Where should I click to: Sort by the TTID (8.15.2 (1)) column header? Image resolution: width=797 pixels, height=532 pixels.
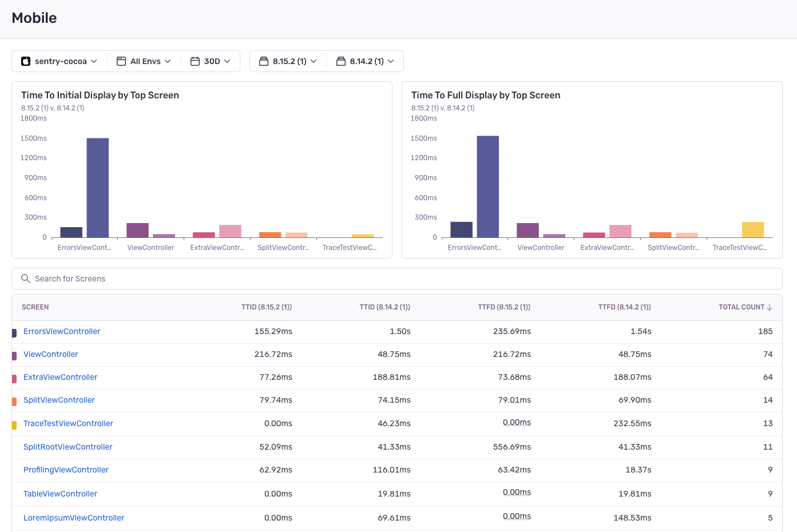267,307
